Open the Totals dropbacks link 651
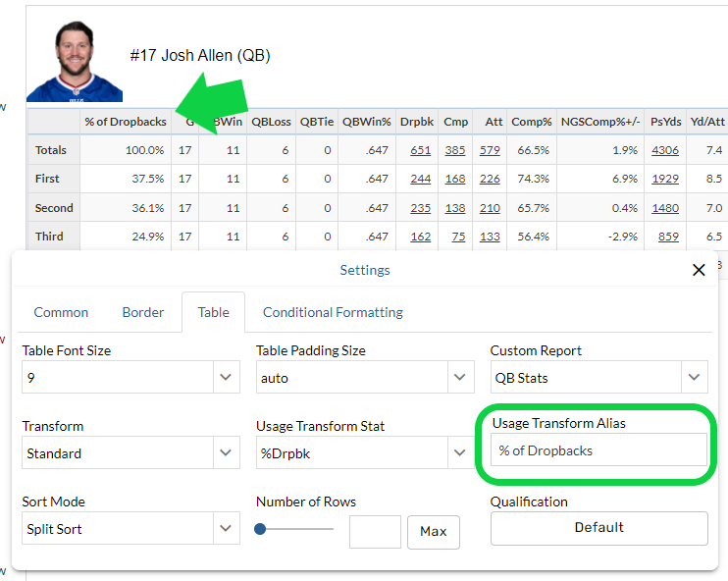 (x=421, y=150)
